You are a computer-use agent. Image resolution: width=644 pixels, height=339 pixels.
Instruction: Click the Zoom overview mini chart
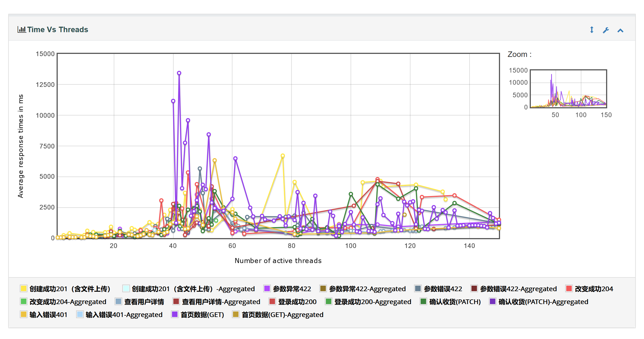coord(568,89)
